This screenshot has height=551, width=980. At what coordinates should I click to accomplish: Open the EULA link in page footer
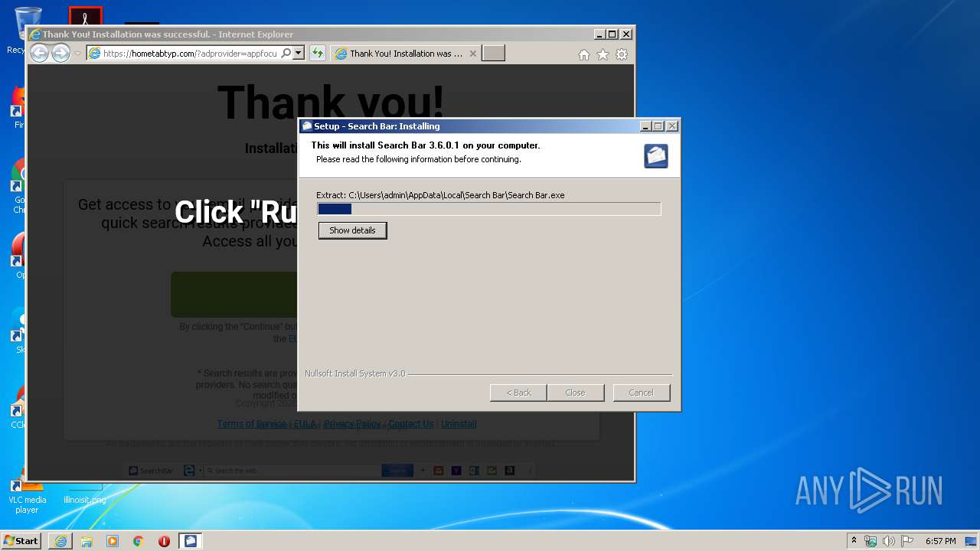305,424
